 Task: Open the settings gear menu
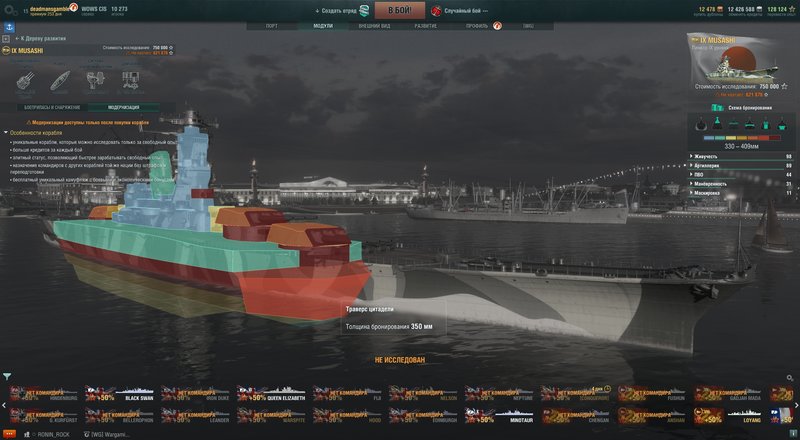10,10
